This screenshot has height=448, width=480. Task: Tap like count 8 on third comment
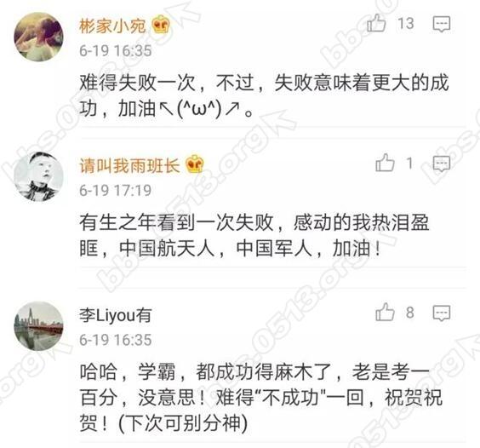tap(410, 313)
